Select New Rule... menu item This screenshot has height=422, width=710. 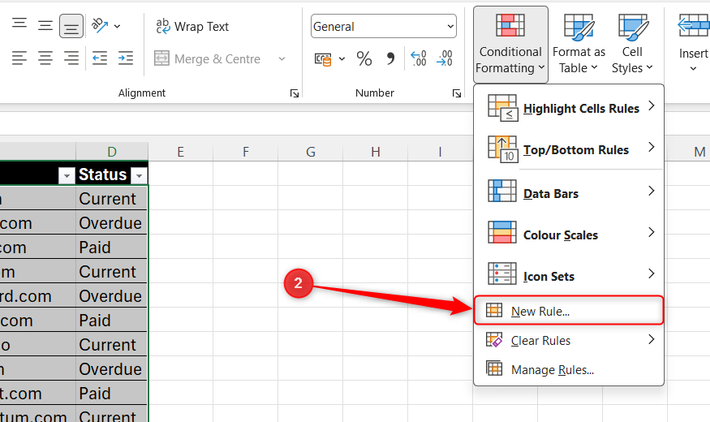coord(569,311)
